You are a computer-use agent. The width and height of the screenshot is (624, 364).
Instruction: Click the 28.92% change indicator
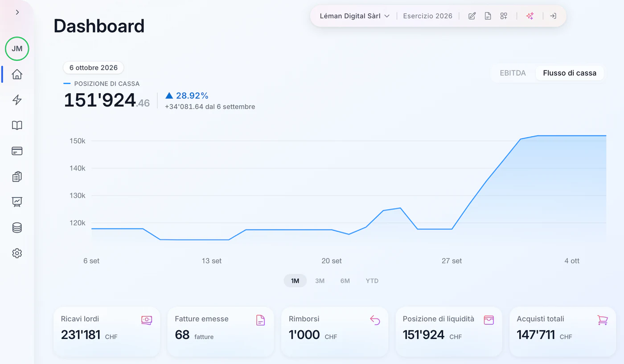coord(187,95)
